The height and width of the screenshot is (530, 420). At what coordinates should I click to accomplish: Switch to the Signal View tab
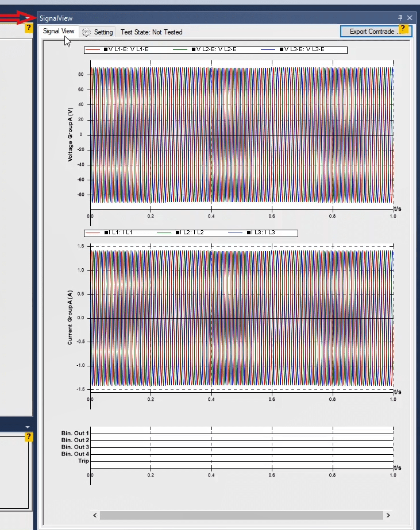tap(59, 32)
